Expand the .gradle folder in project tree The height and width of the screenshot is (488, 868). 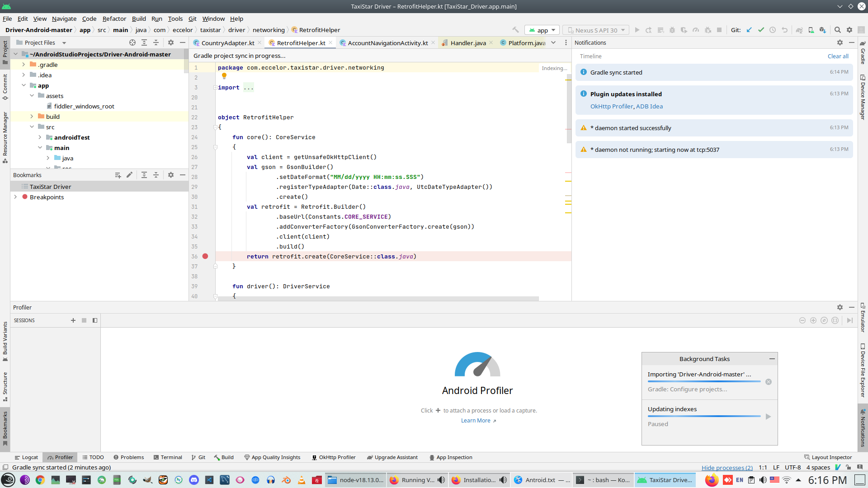24,65
